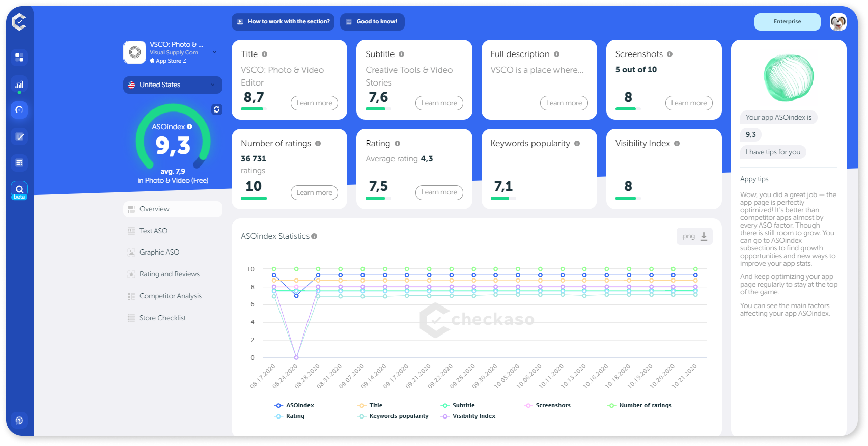This screenshot has height=446, width=868.
Task: Click the Good to know! button
Action: 372,22
